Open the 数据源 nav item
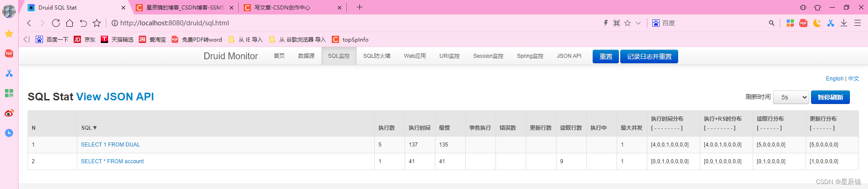 click(x=306, y=56)
